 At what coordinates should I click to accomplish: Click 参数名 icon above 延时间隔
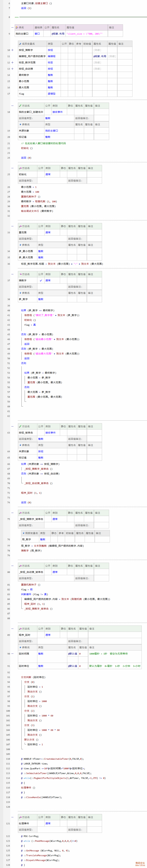(20, 647)
